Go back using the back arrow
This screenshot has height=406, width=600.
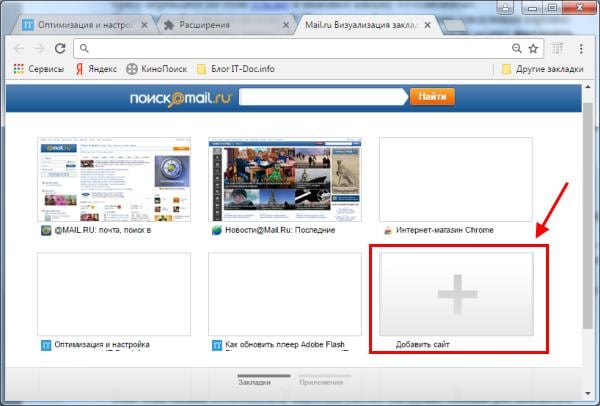(19, 49)
